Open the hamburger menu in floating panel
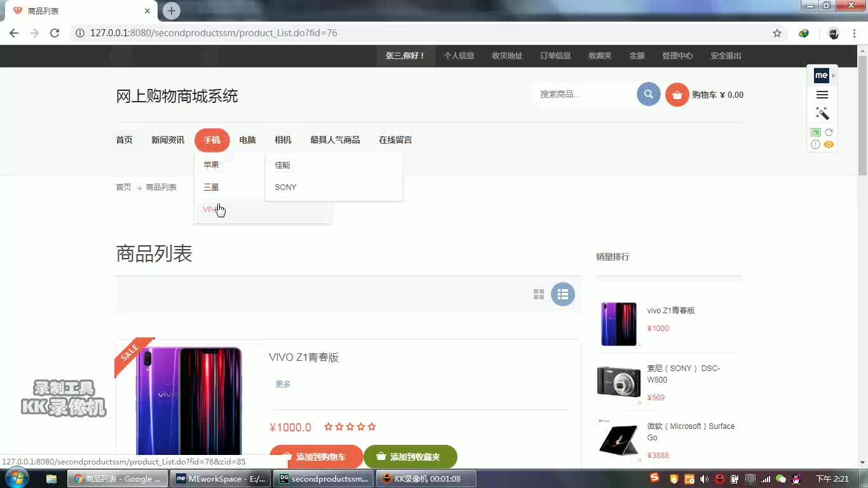 pyautogui.click(x=822, y=95)
